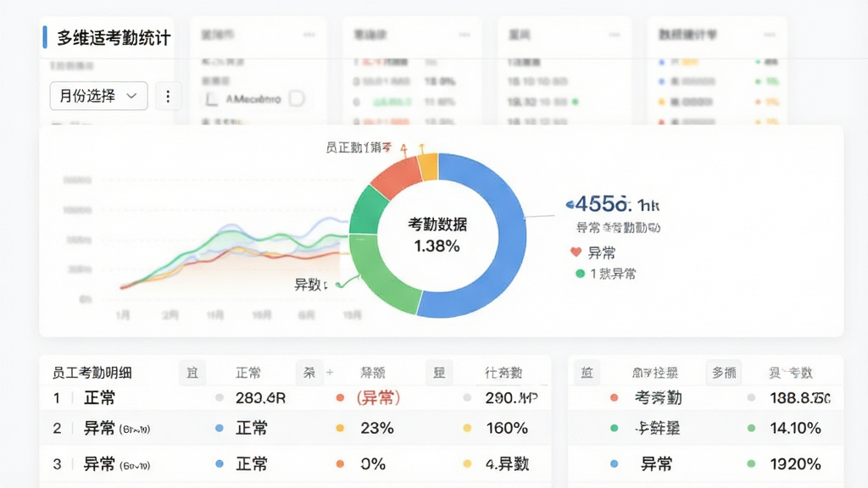The image size is (868, 488).
Task: Open the vertical three-dot menu beside 月份选择
Action: (168, 97)
